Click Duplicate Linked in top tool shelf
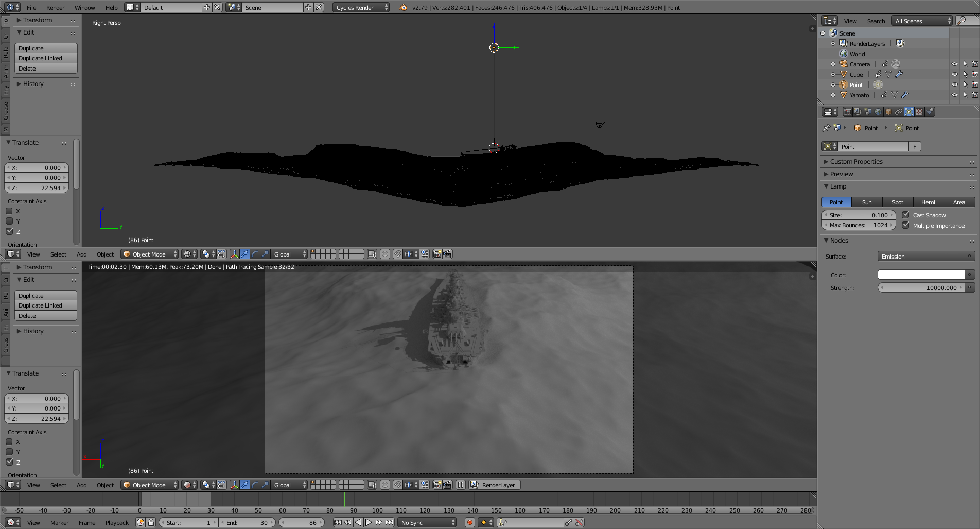Viewport: 980px width, 529px height. pos(46,58)
